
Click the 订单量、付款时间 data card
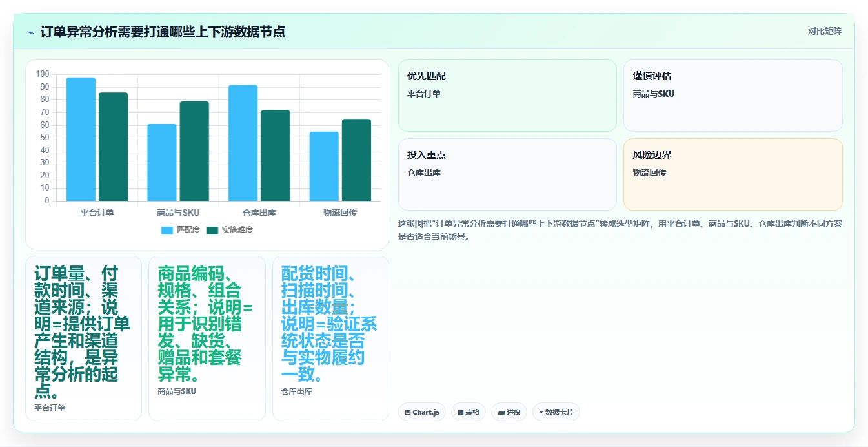point(83,338)
